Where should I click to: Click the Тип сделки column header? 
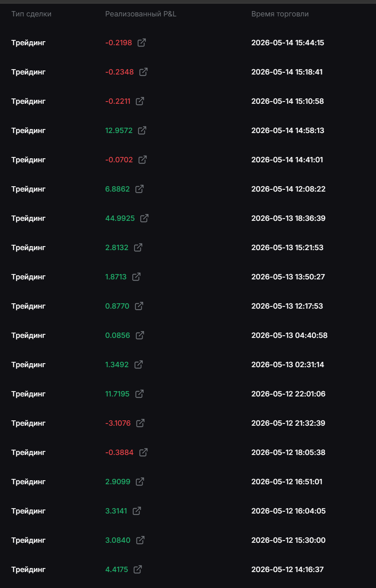tap(31, 14)
